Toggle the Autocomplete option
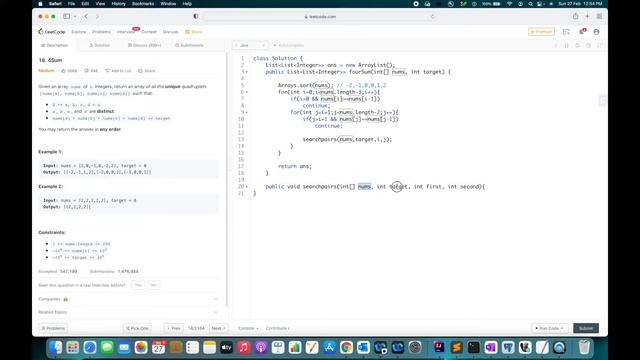The width and height of the screenshot is (640, 360). [x=289, y=45]
